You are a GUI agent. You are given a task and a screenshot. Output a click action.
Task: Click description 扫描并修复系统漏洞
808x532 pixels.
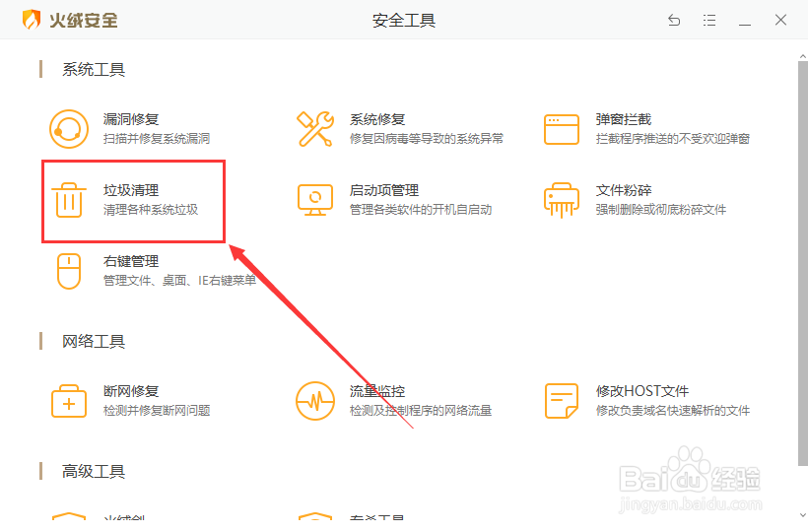coord(157,139)
